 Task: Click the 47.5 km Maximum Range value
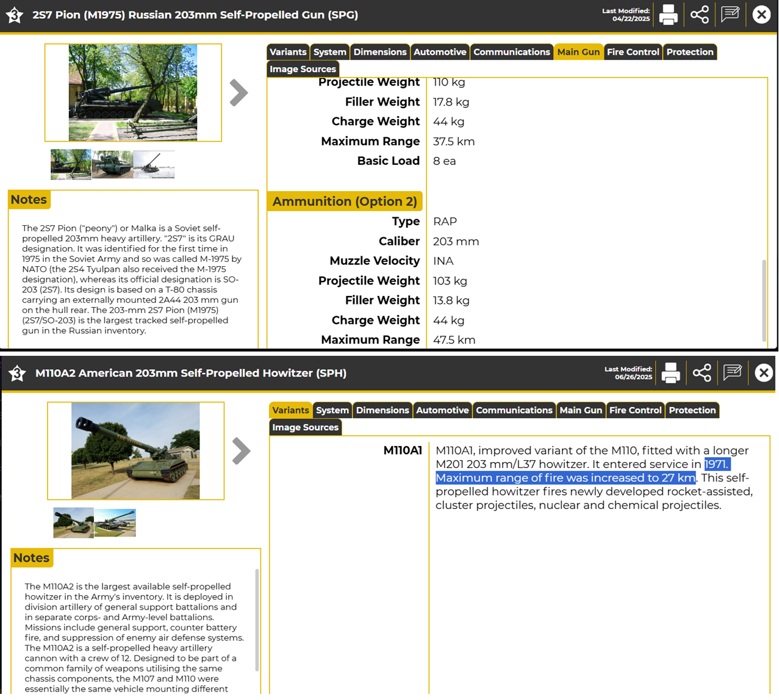tap(454, 340)
